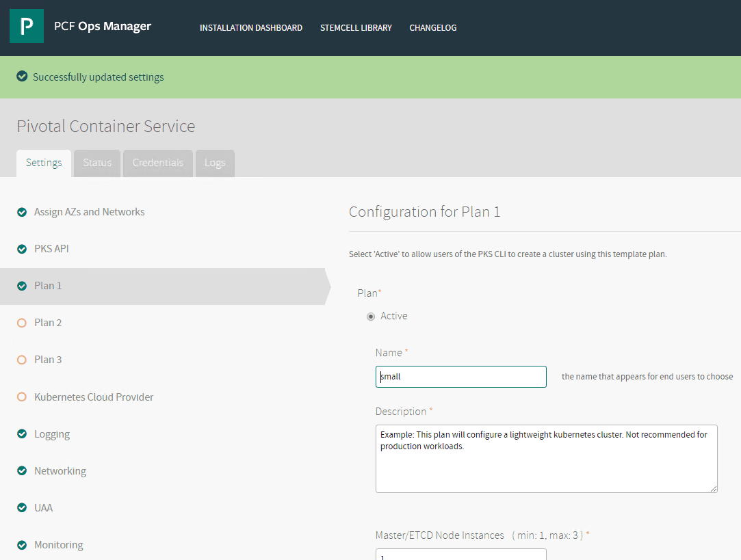Open the Changelog page

[433, 28]
